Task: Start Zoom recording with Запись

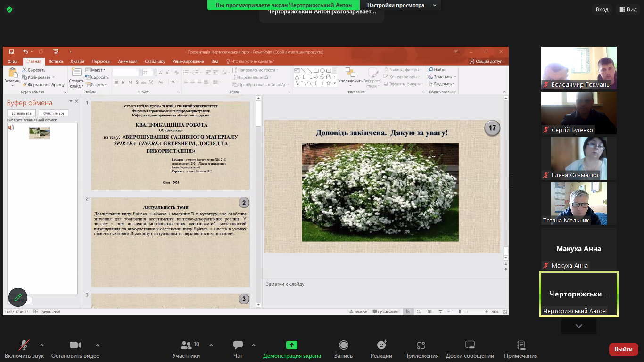Action: pyautogui.click(x=344, y=349)
